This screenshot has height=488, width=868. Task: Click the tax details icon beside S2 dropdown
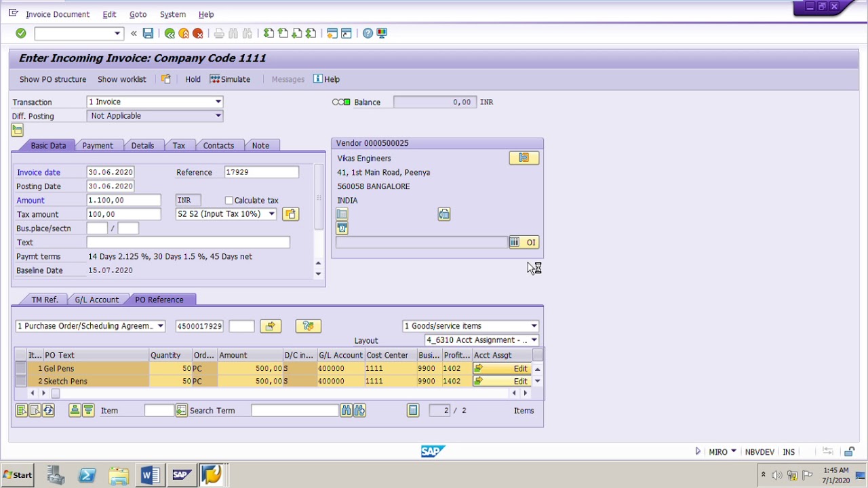(x=290, y=214)
